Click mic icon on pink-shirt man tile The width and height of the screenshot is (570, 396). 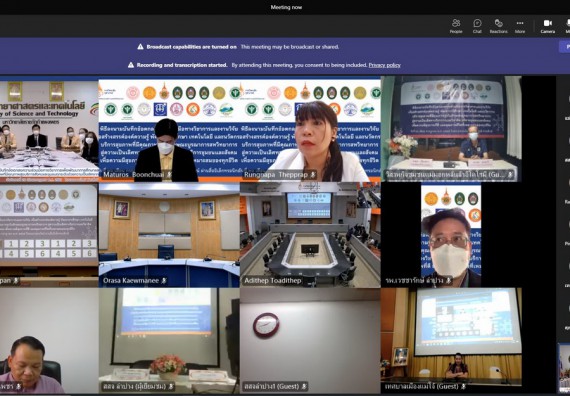[18, 386]
